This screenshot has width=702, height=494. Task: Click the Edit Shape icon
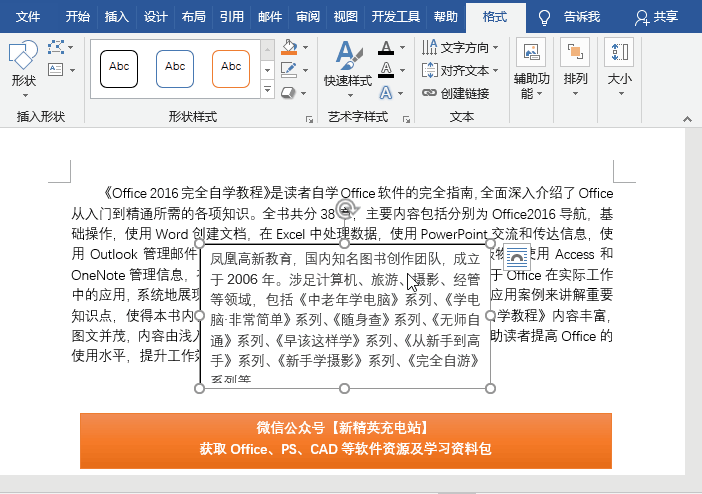point(56,47)
